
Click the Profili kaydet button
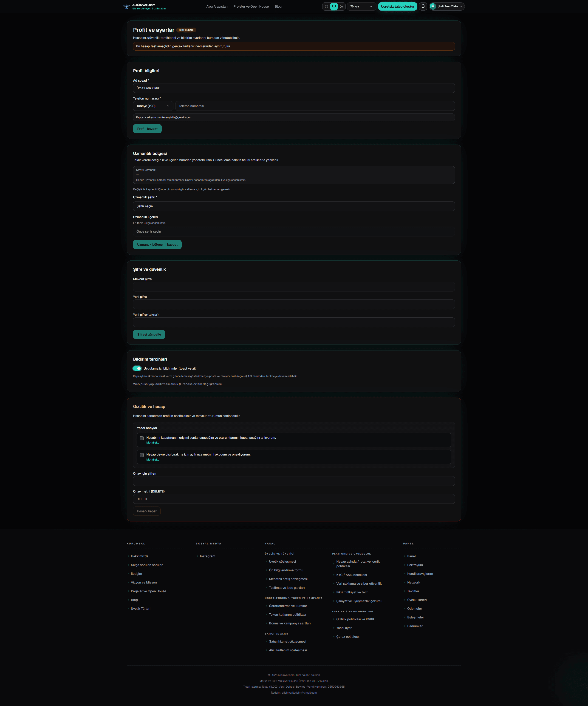[147, 129]
